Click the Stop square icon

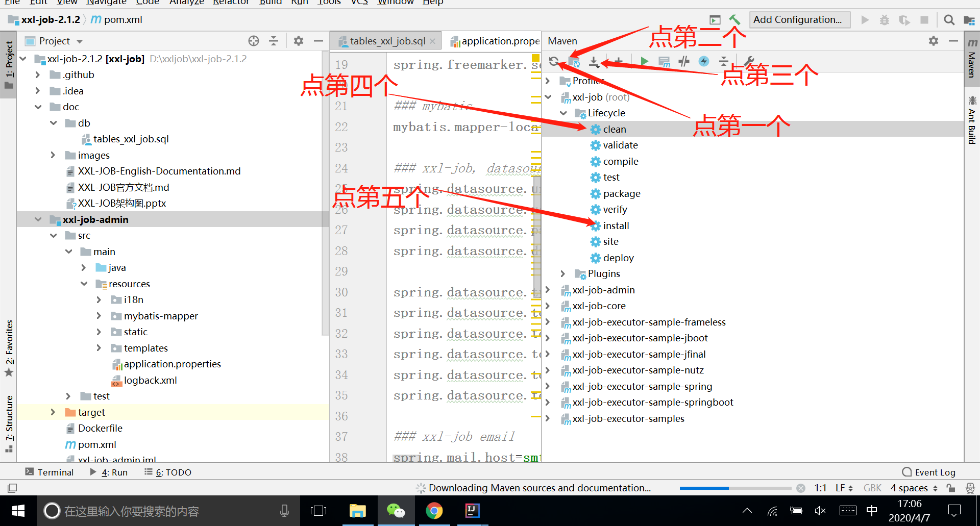[924, 20]
